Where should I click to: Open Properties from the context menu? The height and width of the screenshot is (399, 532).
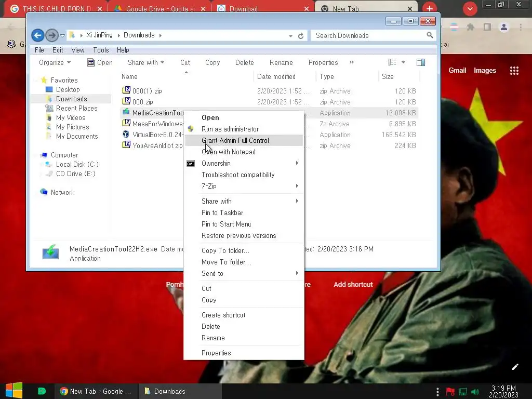[244, 353]
